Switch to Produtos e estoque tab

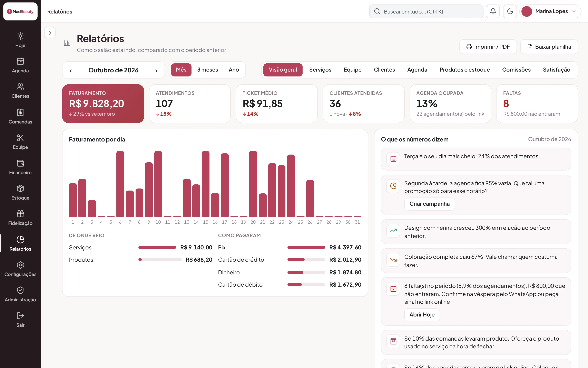(x=464, y=70)
